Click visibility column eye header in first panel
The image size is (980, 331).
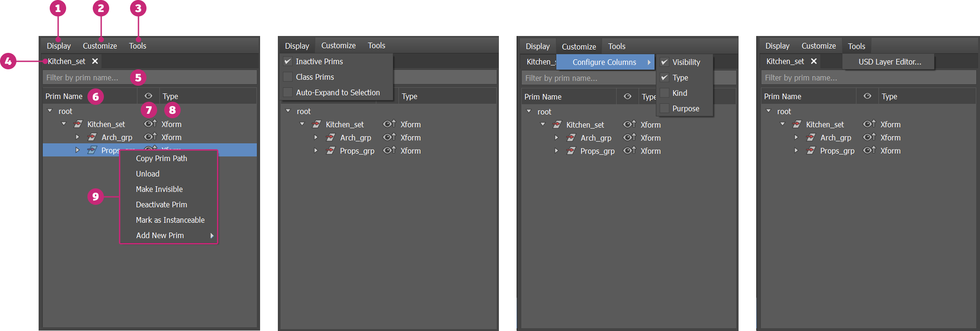tap(148, 96)
